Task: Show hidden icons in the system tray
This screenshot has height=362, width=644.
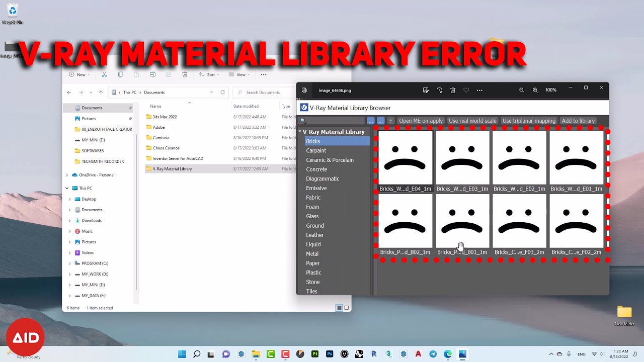Action: 551,354
